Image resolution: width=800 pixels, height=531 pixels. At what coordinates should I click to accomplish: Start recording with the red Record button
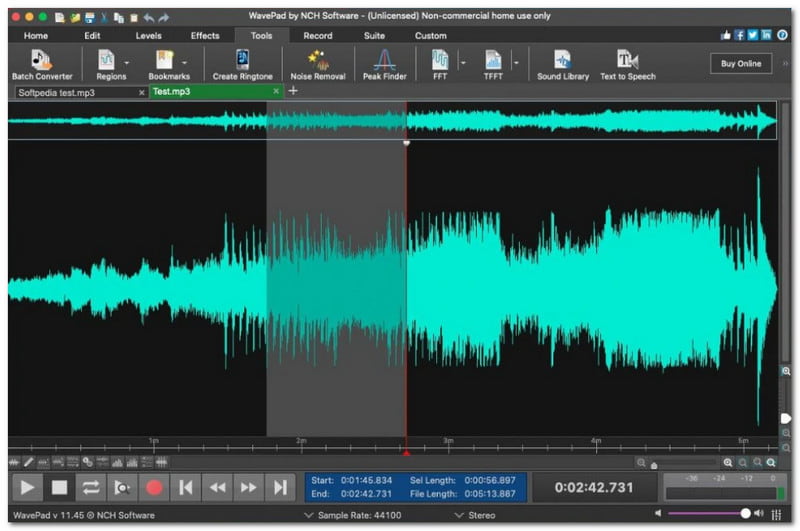[154, 488]
